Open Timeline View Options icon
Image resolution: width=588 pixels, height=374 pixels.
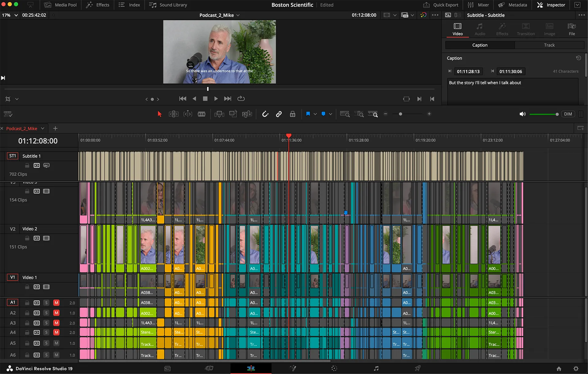click(8, 114)
